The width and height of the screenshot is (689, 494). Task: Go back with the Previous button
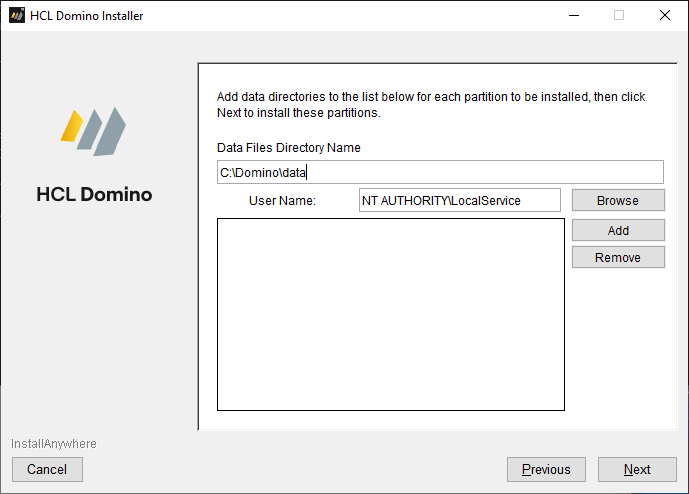click(x=546, y=469)
